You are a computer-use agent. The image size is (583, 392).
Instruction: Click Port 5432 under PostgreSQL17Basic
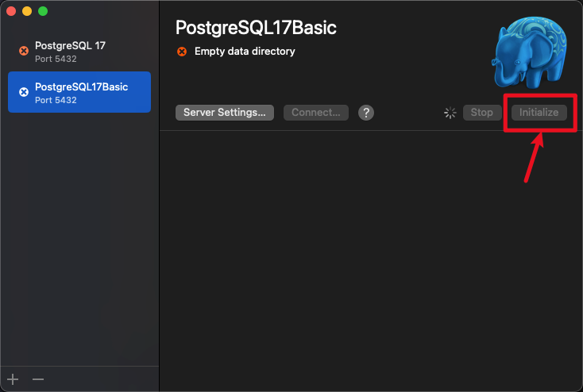click(56, 100)
